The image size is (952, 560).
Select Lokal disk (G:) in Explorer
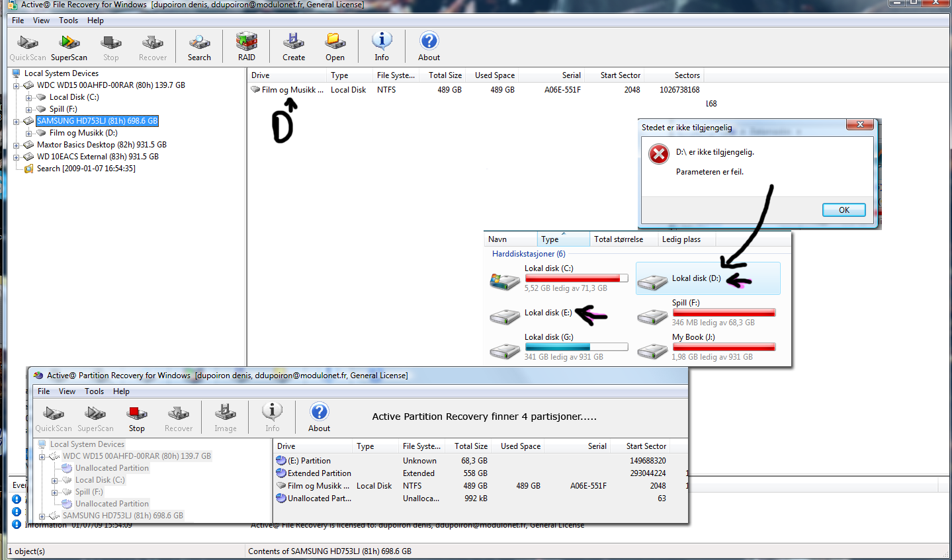(559, 347)
